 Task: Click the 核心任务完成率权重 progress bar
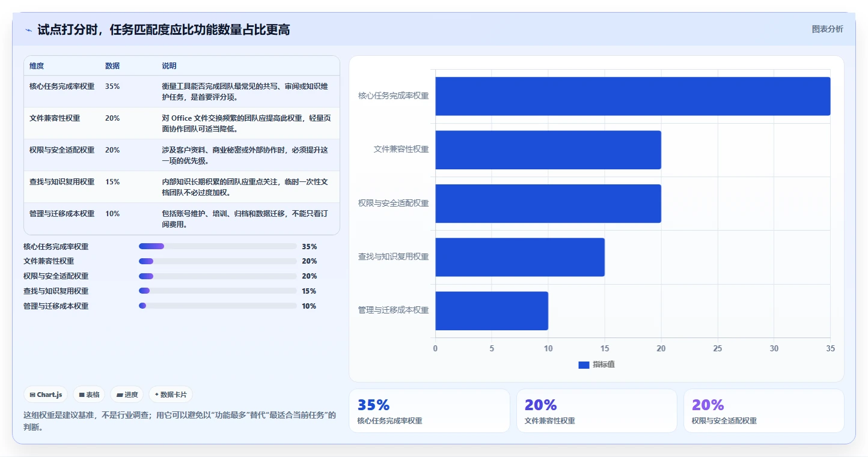(218, 246)
